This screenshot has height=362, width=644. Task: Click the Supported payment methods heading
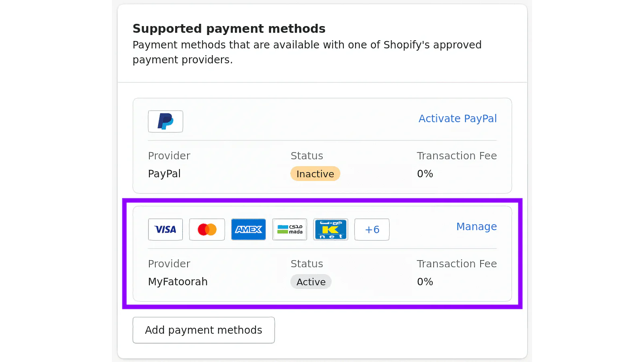(229, 29)
